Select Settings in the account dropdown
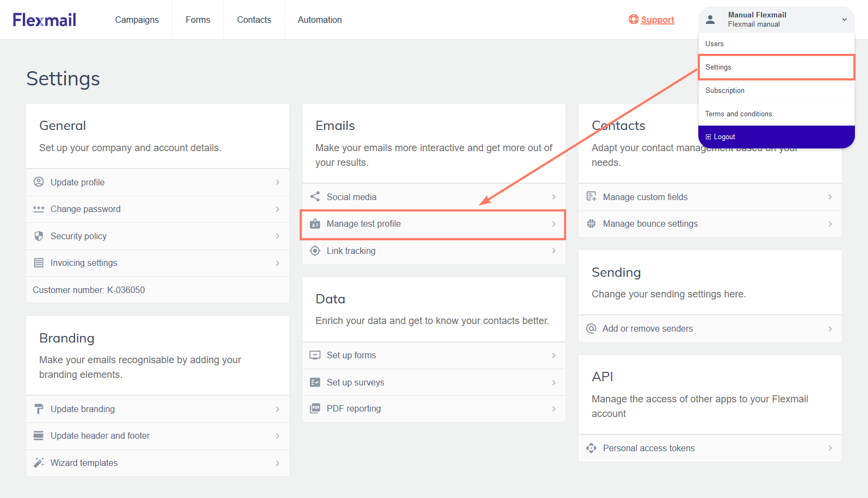This screenshot has width=868, height=498. point(777,67)
